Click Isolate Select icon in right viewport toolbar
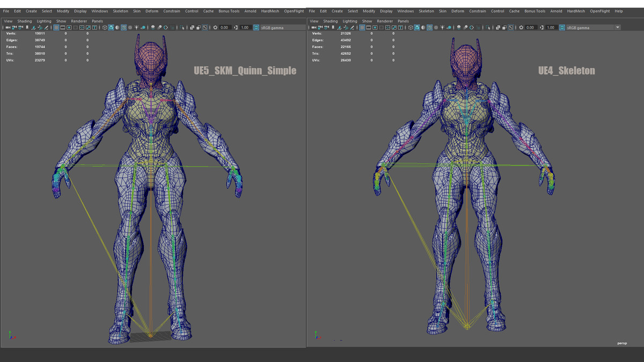644x362 pixels. tap(489, 27)
